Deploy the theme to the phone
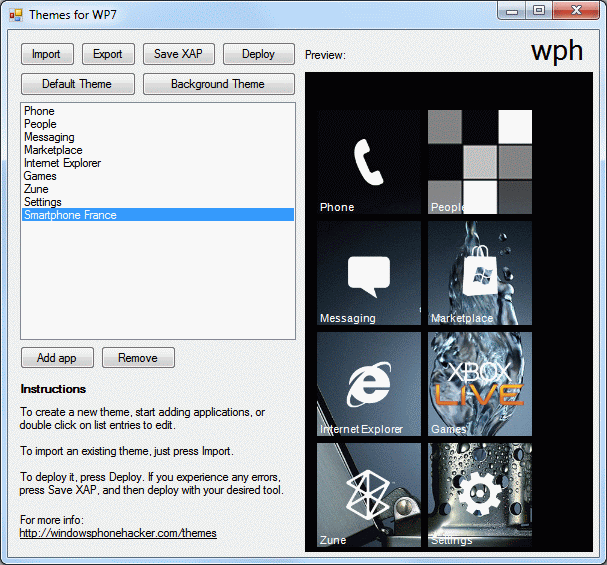 coord(259,54)
